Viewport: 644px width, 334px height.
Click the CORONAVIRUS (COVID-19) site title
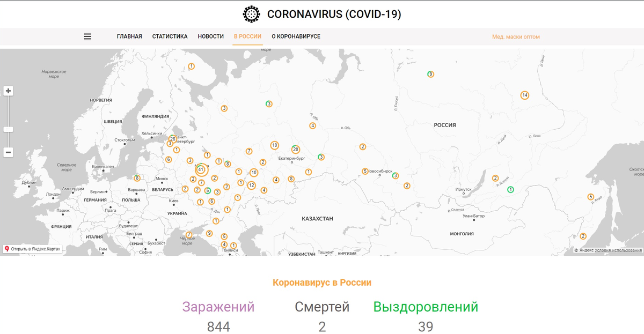[334, 14]
